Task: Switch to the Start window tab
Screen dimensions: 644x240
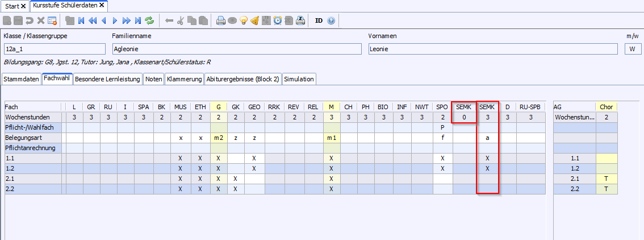Action: pyautogui.click(x=12, y=6)
